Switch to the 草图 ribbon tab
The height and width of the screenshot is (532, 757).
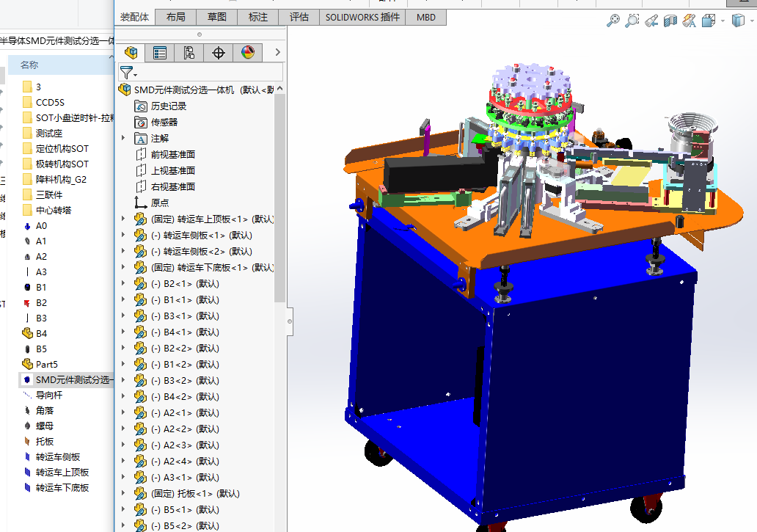[217, 18]
